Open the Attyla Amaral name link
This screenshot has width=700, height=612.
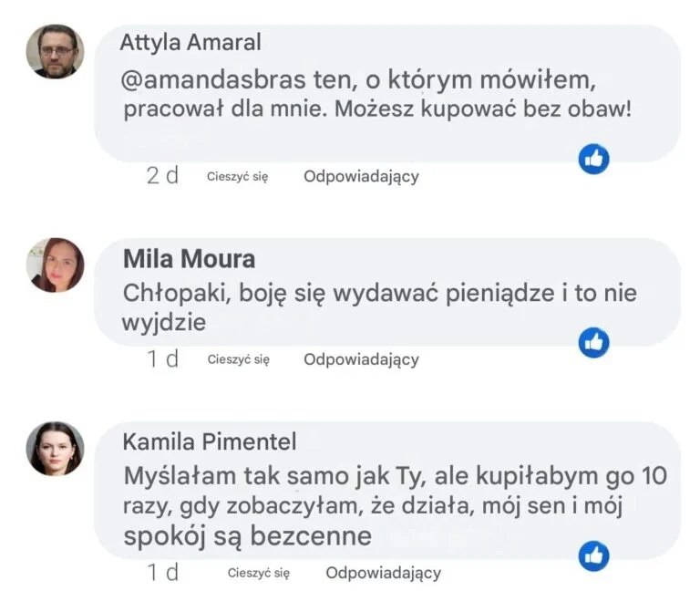[190, 42]
